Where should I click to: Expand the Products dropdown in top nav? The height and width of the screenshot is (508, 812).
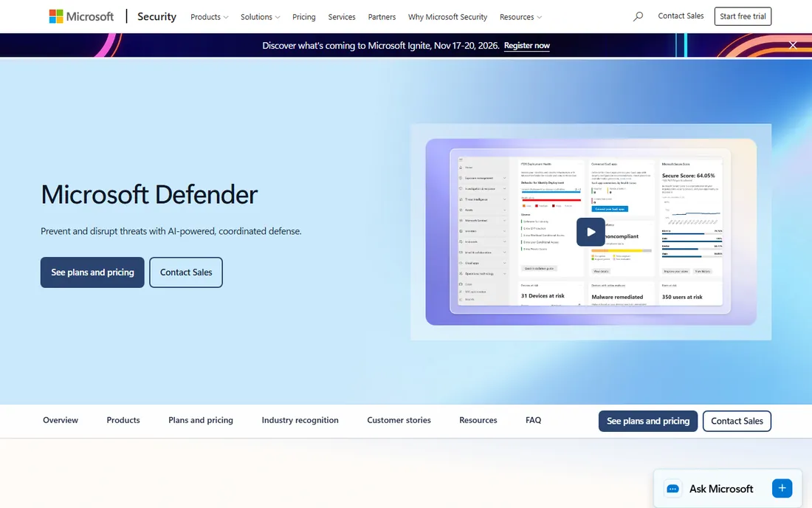[209, 17]
